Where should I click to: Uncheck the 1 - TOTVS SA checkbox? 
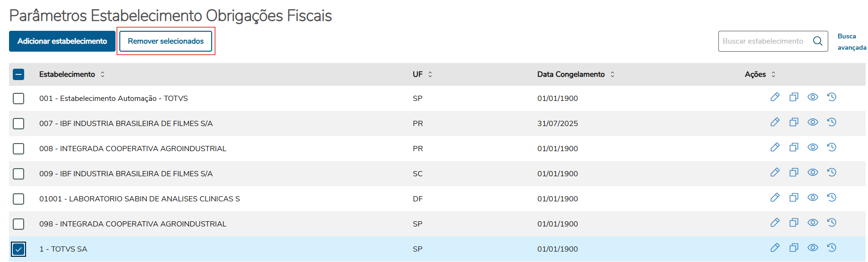(x=18, y=249)
